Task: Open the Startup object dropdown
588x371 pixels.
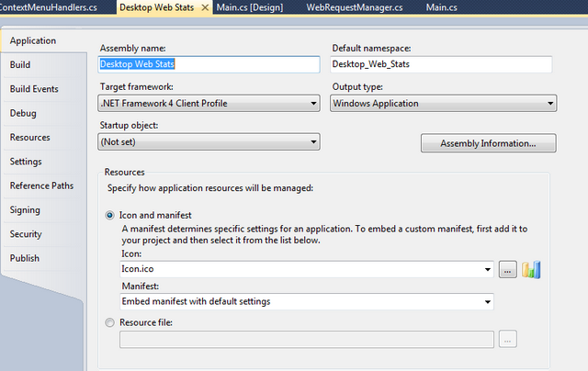Action: (x=209, y=142)
